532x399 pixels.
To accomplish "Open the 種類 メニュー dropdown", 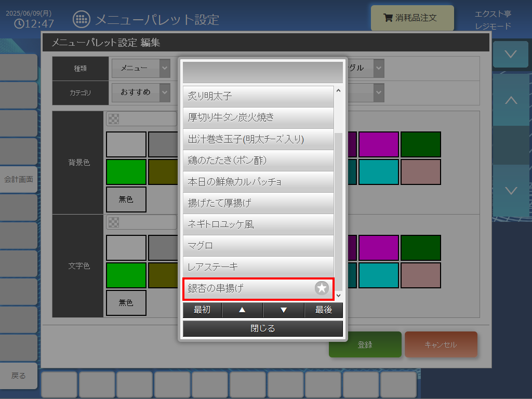I will click(141, 68).
